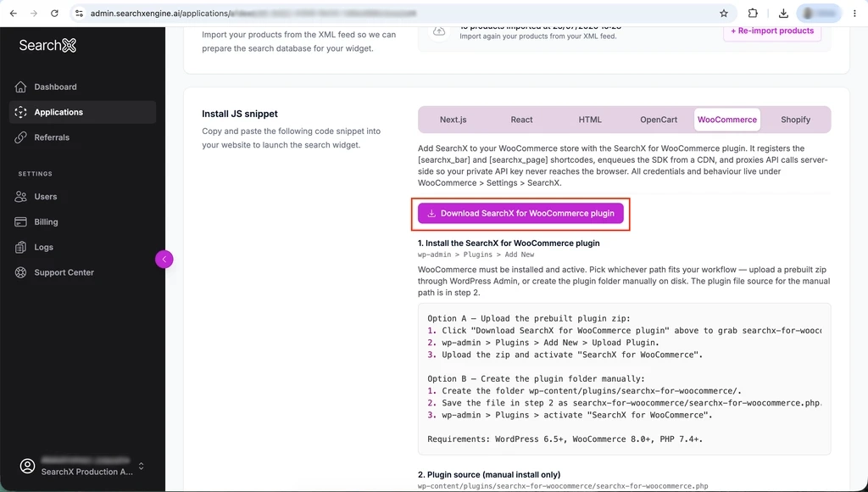Expand the account switcher chevrons
868x492 pixels.
[142, 466]
